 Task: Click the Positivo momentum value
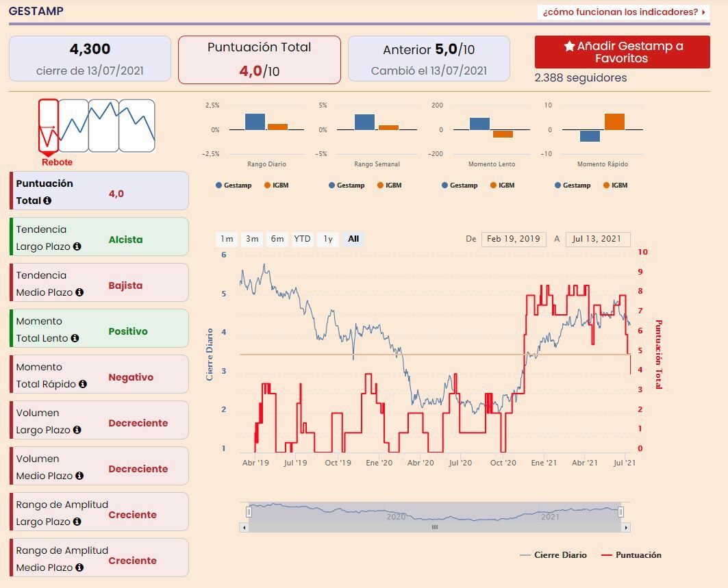(127, 331)
